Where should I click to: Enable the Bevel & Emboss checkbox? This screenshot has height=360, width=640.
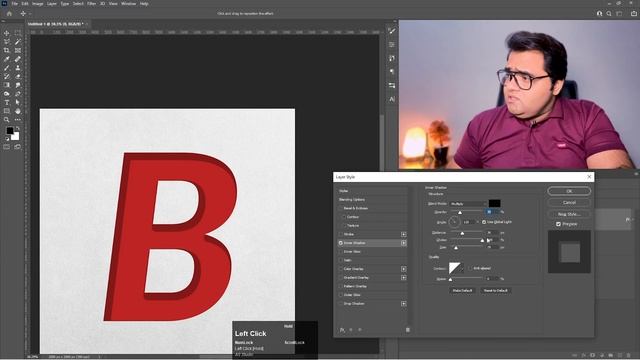(340, 208)
